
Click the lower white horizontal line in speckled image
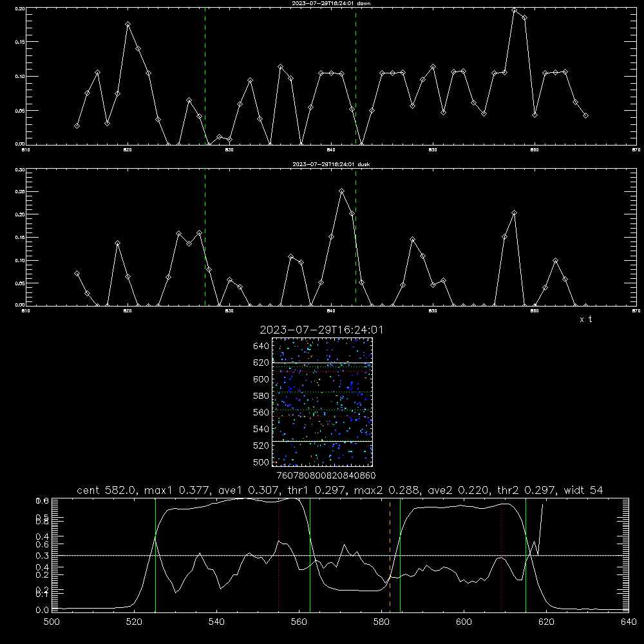coord(322,442)
